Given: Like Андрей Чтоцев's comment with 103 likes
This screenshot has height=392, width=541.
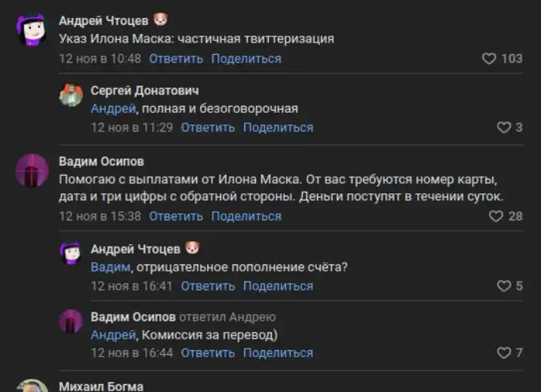Looking at the screenshot, I should point(488,59).
